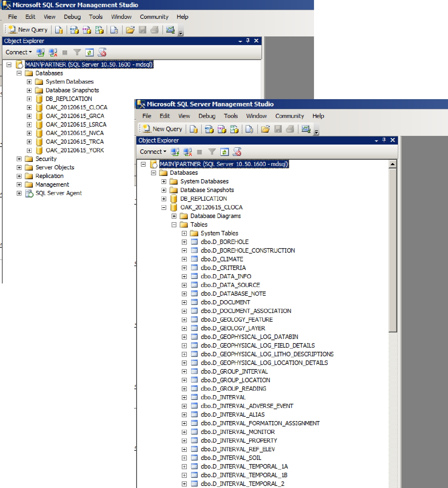Close the front Object Explorer panel

pyautogui.click(x=393, y=140)
